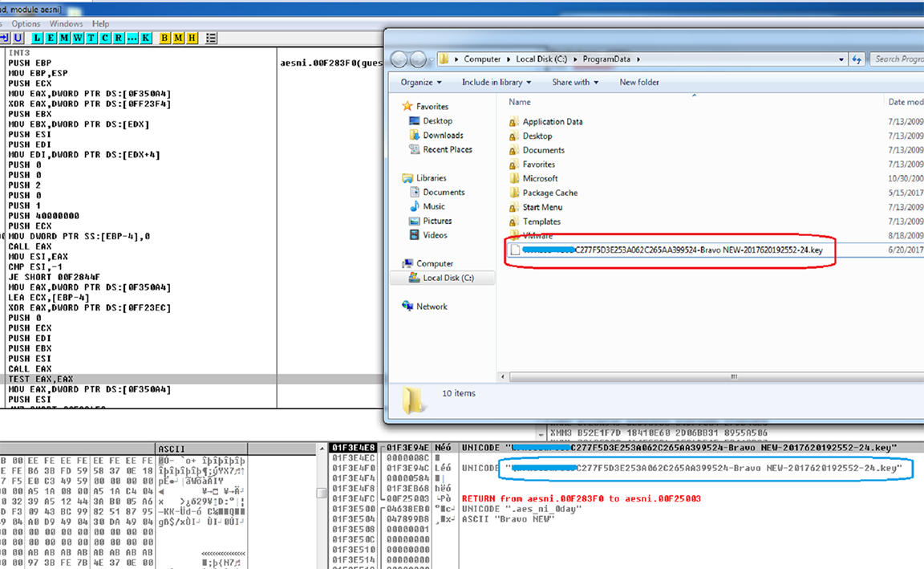Select the Favorites folder in file list
This screenshot has height=569, width=924.
pos(539,165)
